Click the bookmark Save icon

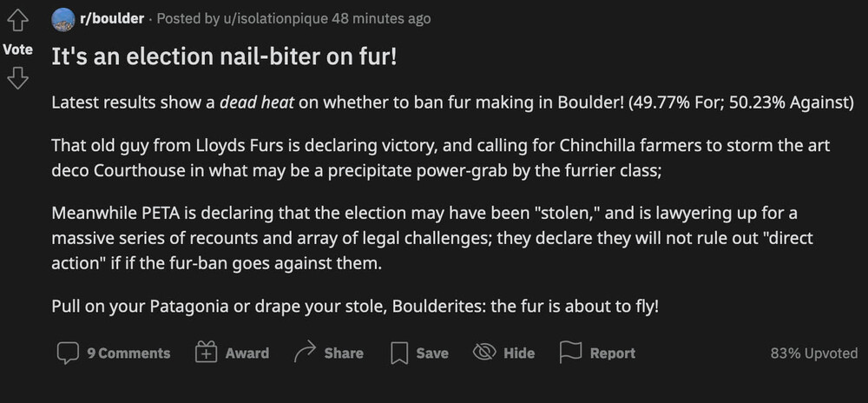pyautogui.click(x=399, y=353)
